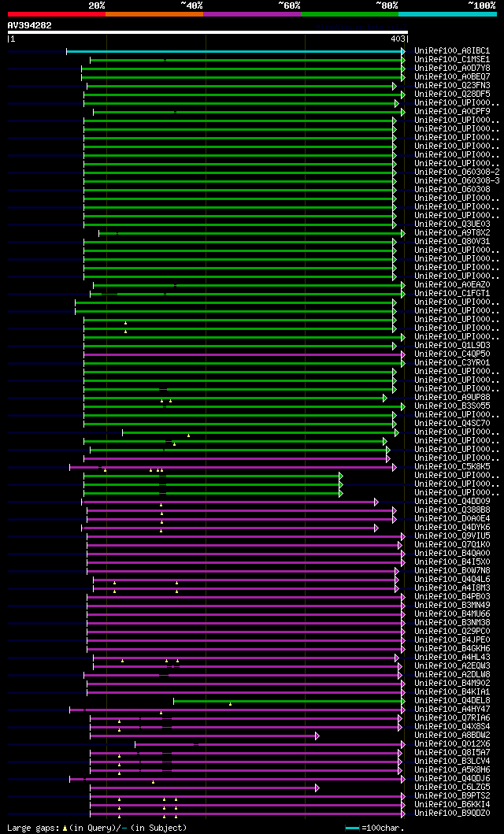Viewport: 504px width, 834px height.
Task: Open hit UniRef100_D0A0E4
Action: tap(453, 519)
